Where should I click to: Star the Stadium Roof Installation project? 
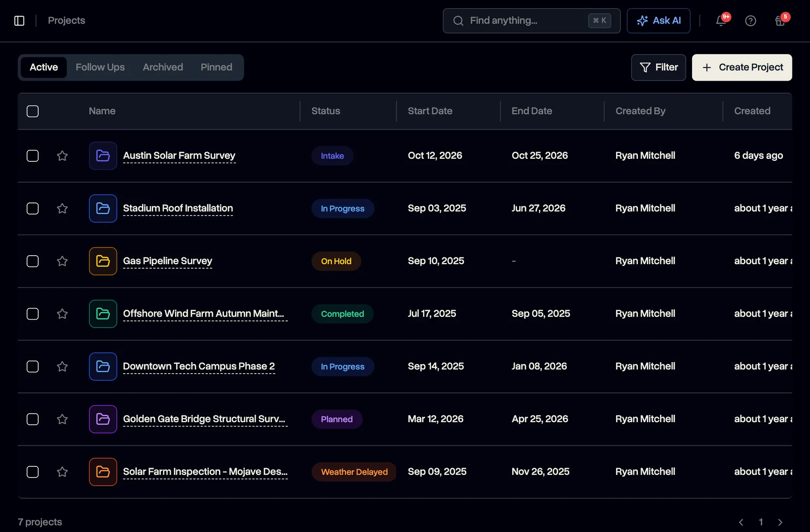coord(62,209)
